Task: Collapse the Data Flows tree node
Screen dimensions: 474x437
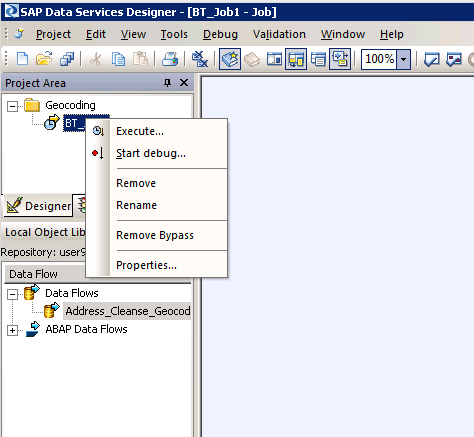Action: [12, 294]
